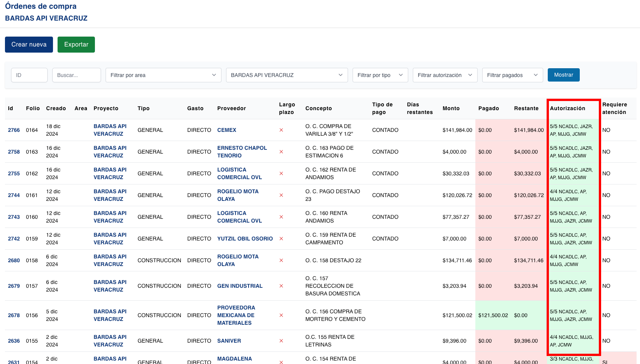The image size is (640, 364).
Task: Open purchase order 2766 link
Action: tap(14, 130)
